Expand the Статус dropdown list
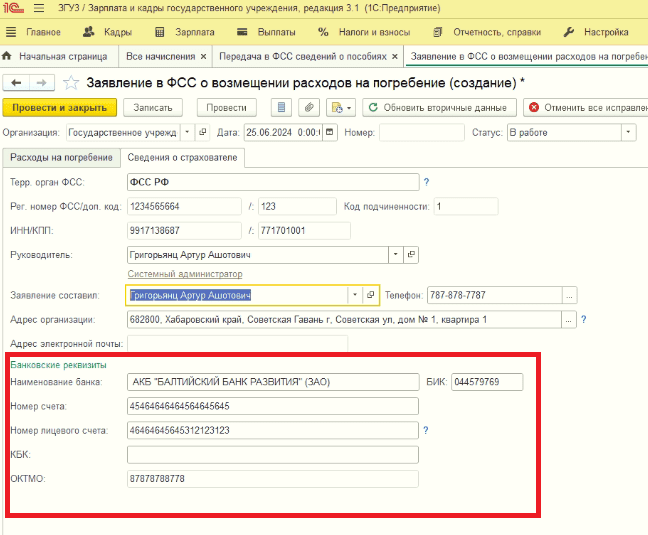648x535 pixels. [628, 133]
